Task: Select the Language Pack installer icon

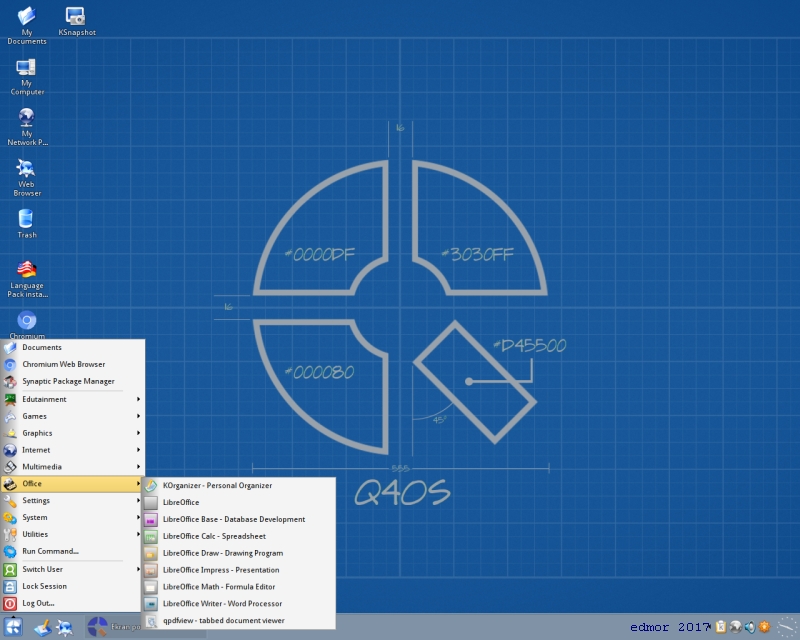Action: pyautogui.click(x=27, y=279)
